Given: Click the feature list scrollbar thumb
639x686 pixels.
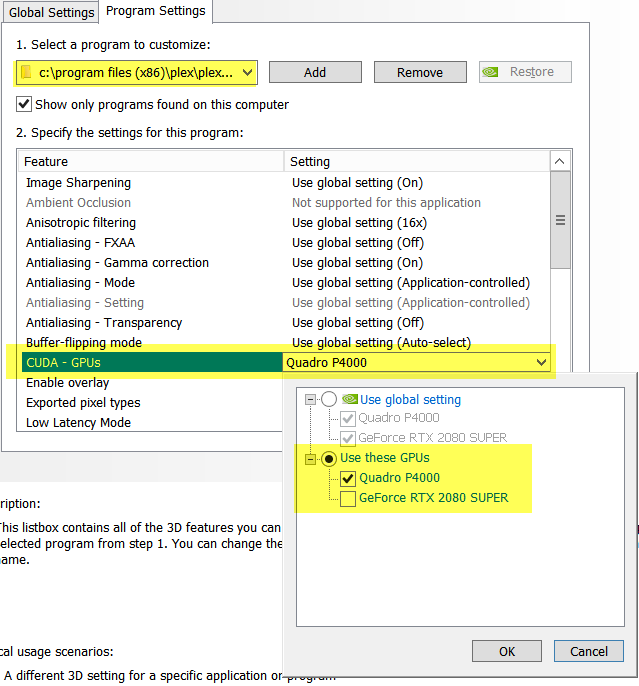Looking at the screenshot, I should coord(560,220).
